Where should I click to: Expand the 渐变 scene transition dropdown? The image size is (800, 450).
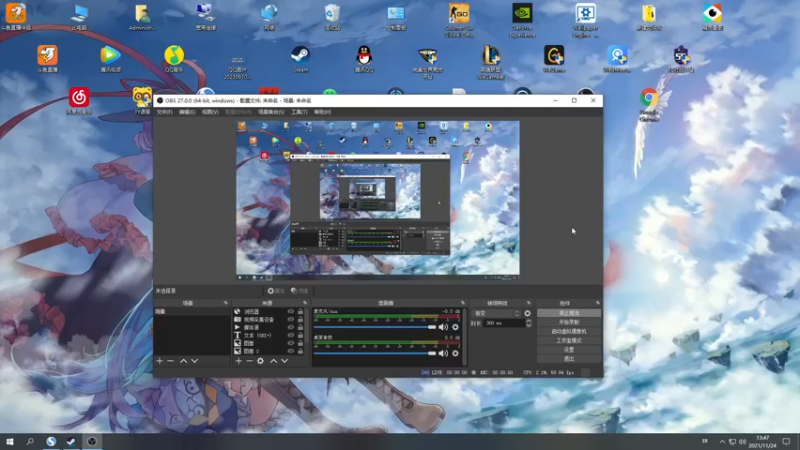tap(497, 313)
